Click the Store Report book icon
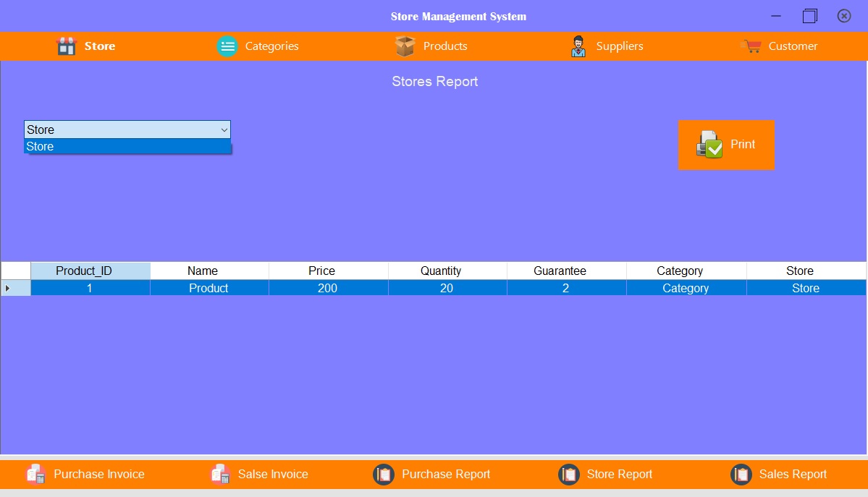The height and width of the screenshot is (497, 868). click(570, 474)
